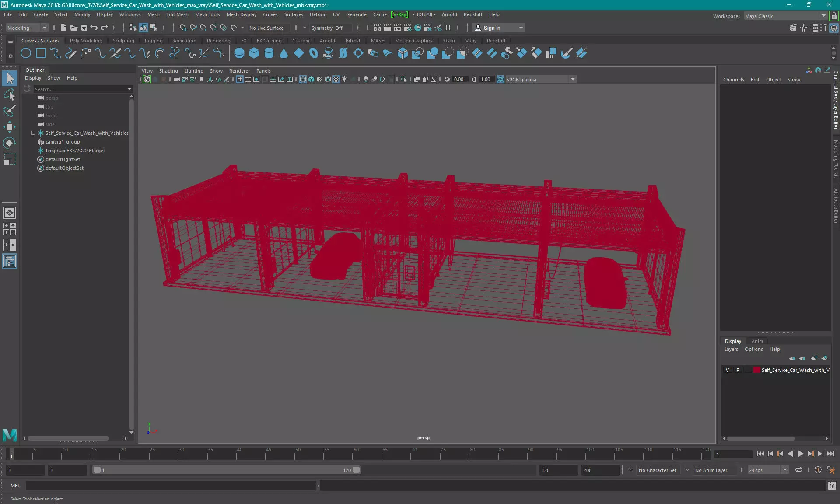
Task: Open the Deform menu
Action: click(318, 14)
